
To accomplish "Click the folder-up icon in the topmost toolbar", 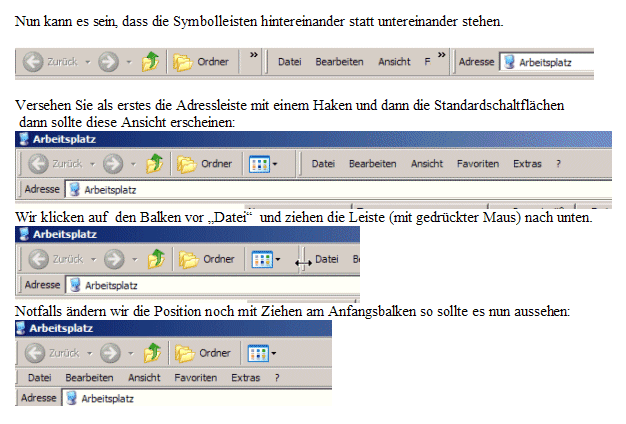I will [150, 62].
